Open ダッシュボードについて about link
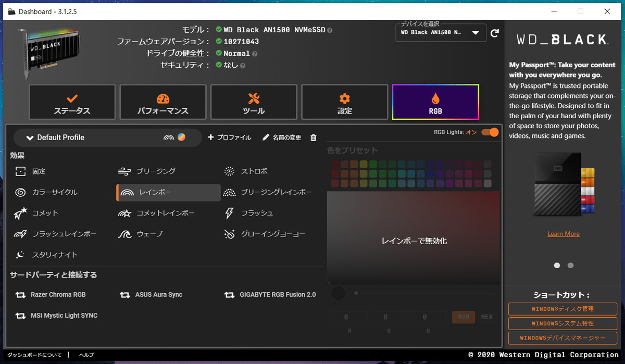 (x=34, y=355)
